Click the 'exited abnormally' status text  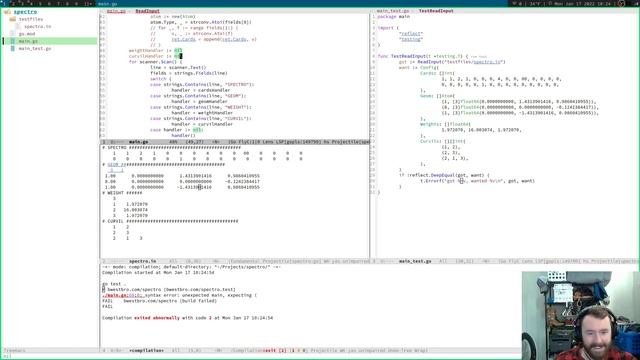pyautogui.click(x=157, y=318)
